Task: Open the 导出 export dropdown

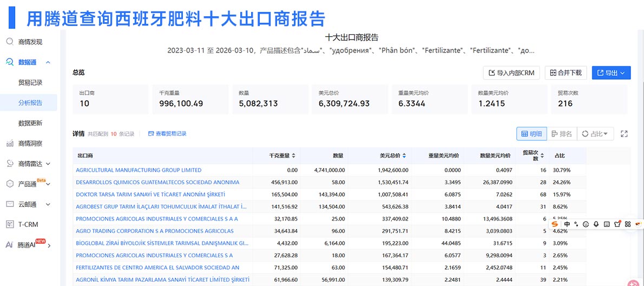Action: click(611, 73)
